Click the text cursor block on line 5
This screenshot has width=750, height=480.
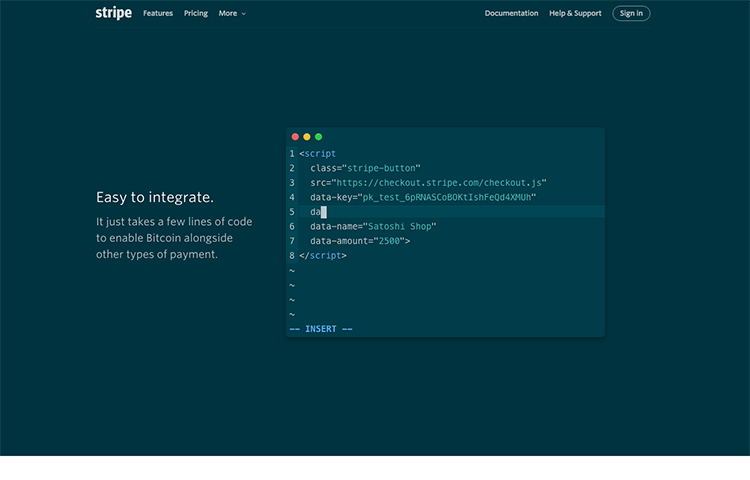324,212
